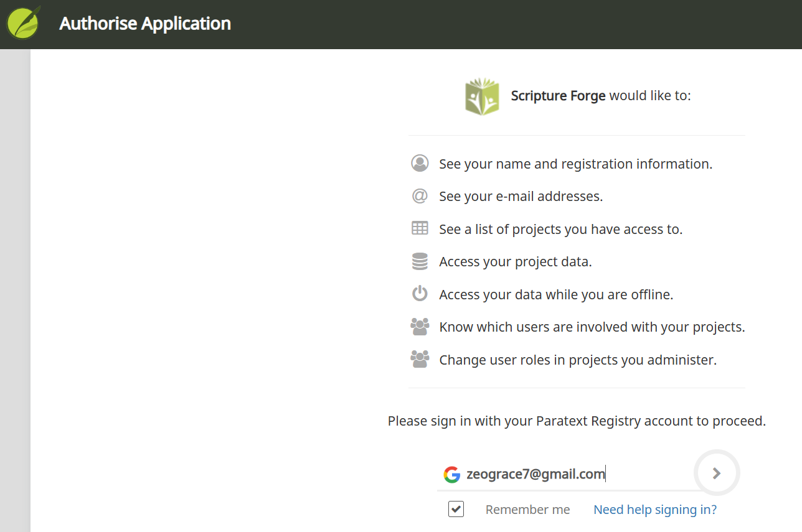The height and width of the screenshot is (532, 802).
Task: Click the Access your project data permission text
Action: click(x=516, y=262)
